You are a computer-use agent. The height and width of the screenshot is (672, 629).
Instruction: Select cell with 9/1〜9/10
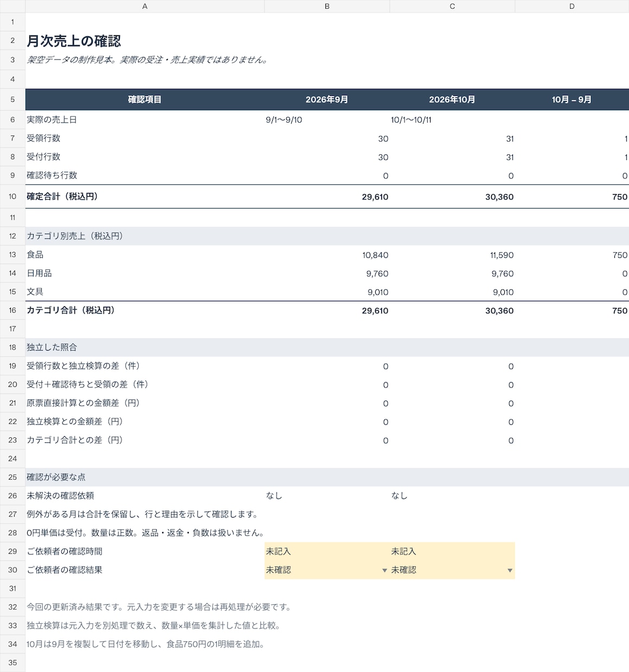(327, 120)
